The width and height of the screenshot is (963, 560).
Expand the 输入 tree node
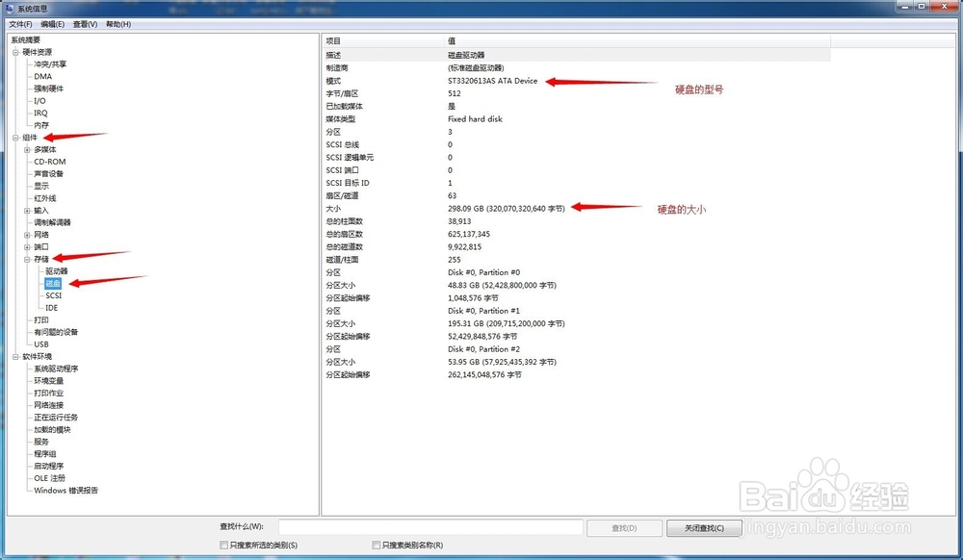click(x=27, y=211)
